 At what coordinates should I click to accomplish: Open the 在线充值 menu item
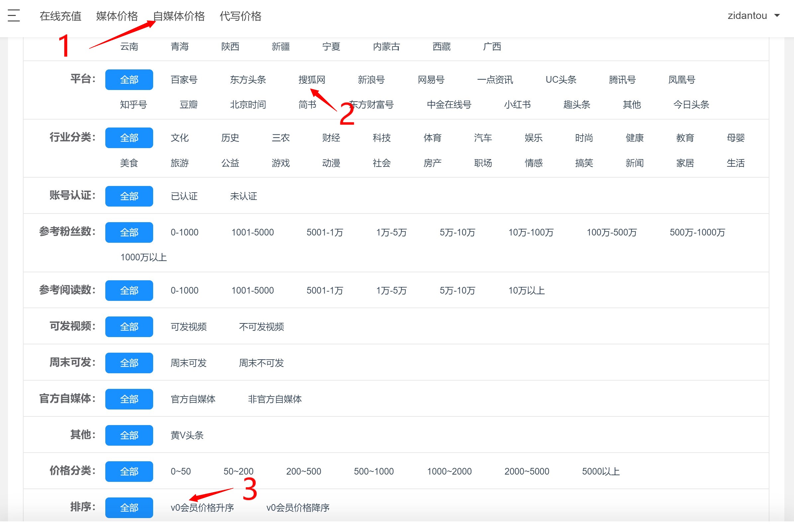click(60, 16)
